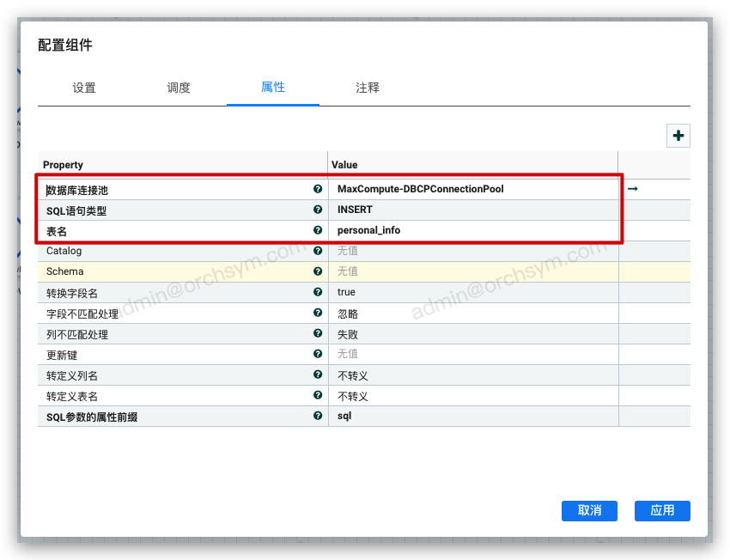730x560 pixels.
Task: Click help icon beside SQL参数的属性前缀
Action: tap(318, 416)
